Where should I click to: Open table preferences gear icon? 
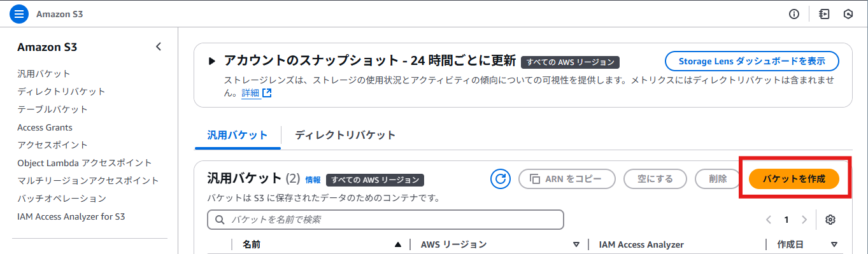[x=830, y=220]
